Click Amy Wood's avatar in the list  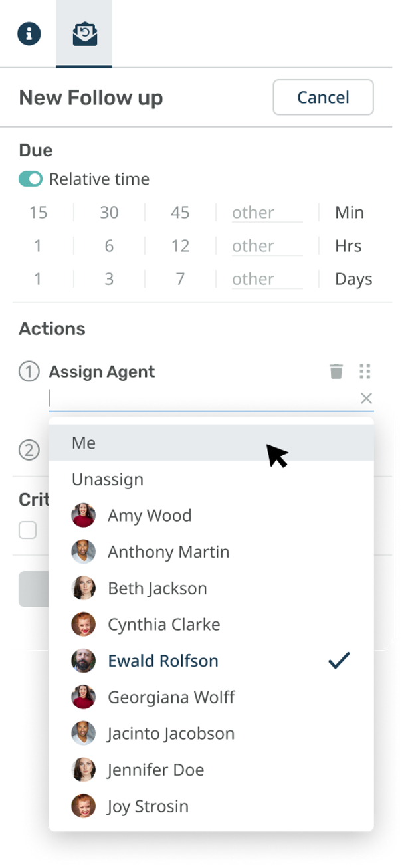pos(84,515)
